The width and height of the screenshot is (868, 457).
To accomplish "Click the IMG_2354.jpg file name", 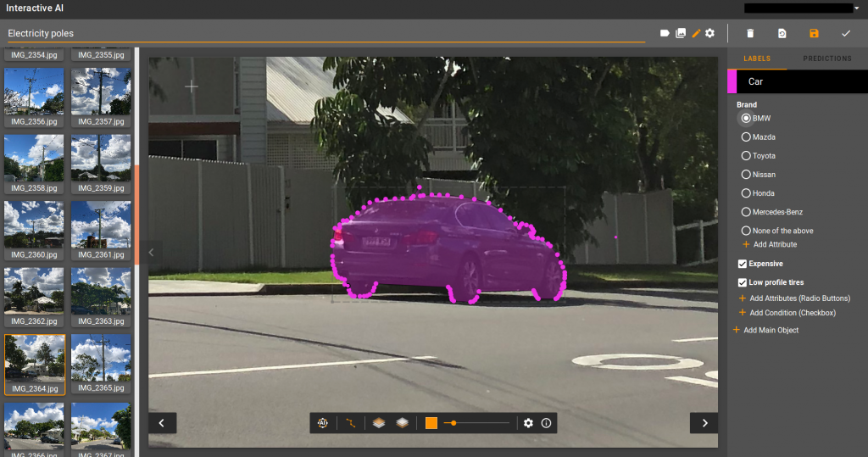I will 34,55.
